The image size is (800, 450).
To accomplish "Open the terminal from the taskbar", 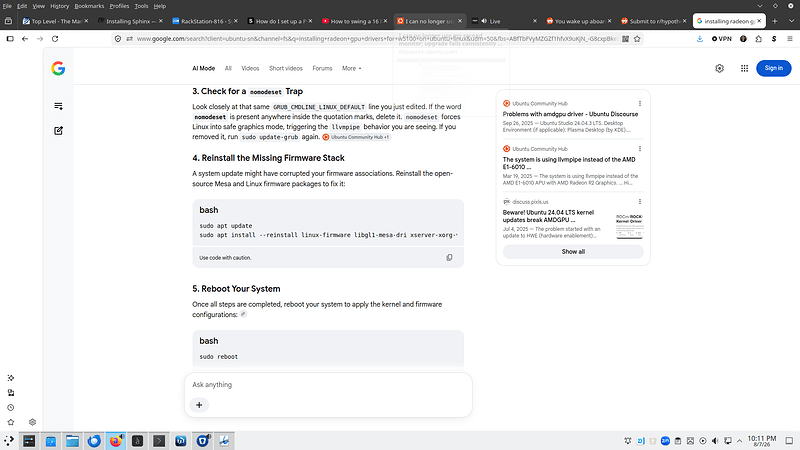I will click(159, 441).
